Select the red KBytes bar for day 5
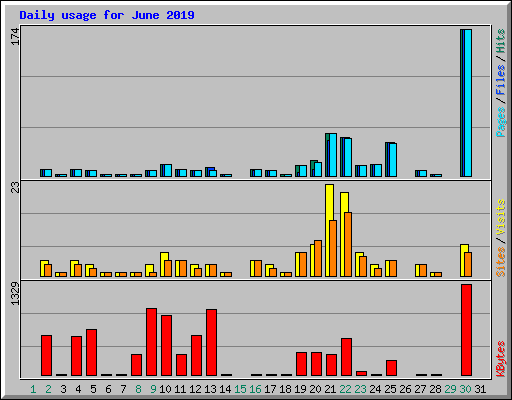 (x=91, y=353)
